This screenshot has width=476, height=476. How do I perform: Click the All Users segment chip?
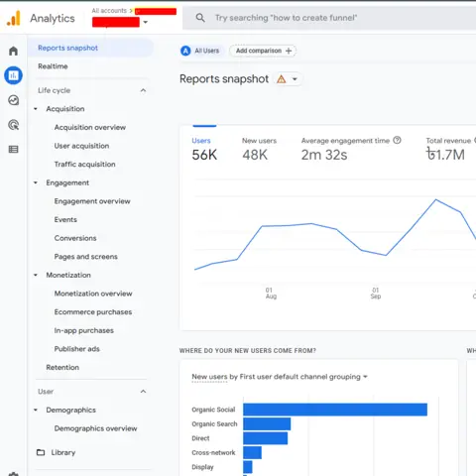201,51
